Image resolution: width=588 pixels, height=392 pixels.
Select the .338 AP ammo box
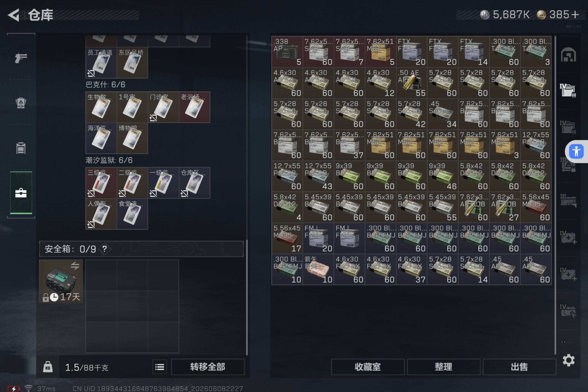(x=287, y=52)
